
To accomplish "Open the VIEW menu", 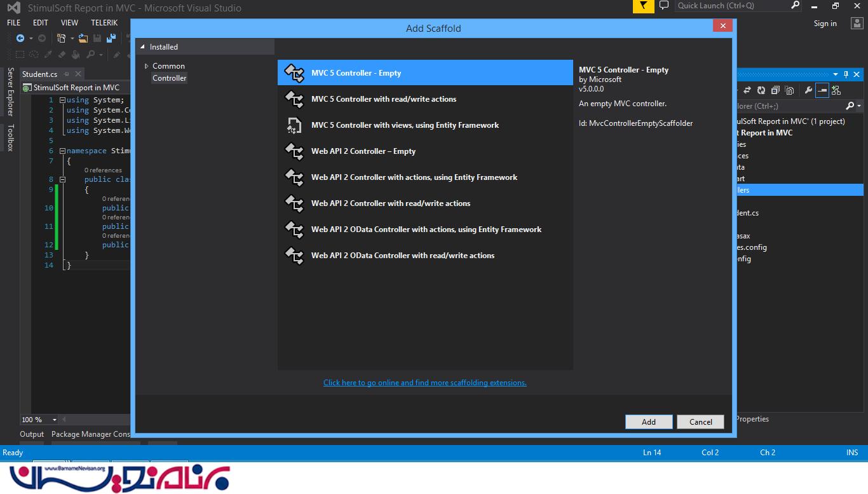I will coord(69,22).
